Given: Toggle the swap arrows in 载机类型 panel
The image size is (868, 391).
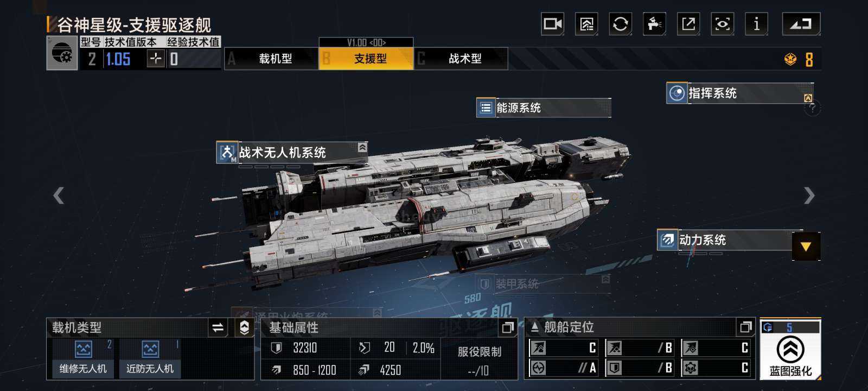Looking at the screenshot, I should tap(218, 327).
